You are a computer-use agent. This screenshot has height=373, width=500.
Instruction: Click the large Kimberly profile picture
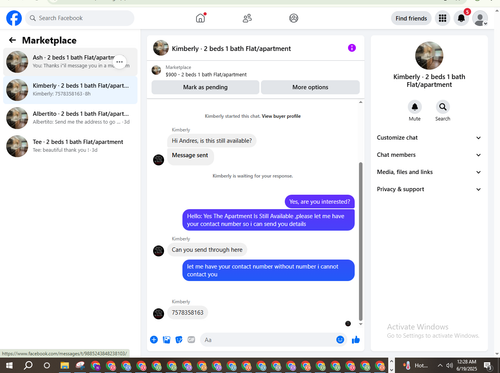[429, 55]
